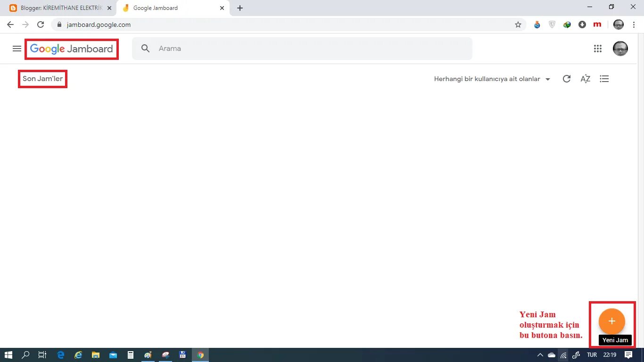This screenshot has height=362, width=644.
Task: Open OneDrive cloud tray icon
Action: pos(551,355)
